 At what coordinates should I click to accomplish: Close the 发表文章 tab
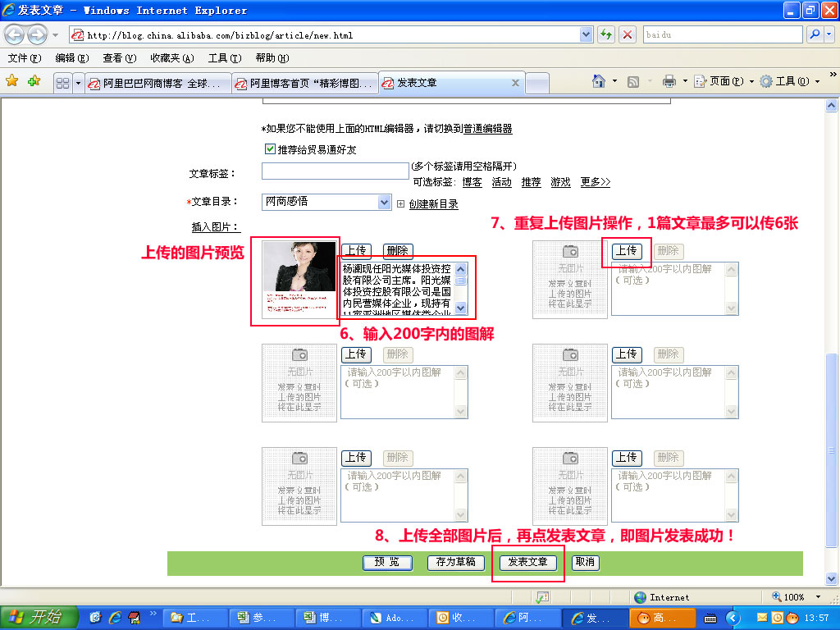pos(515,83)
